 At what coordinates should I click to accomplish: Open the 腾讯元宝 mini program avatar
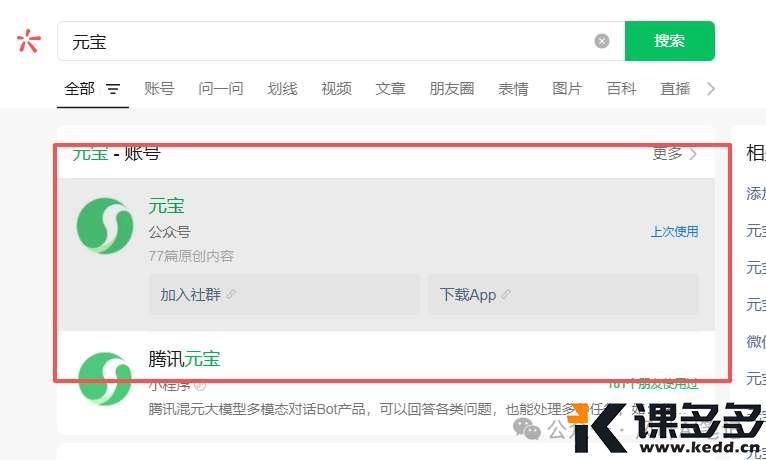105,379
